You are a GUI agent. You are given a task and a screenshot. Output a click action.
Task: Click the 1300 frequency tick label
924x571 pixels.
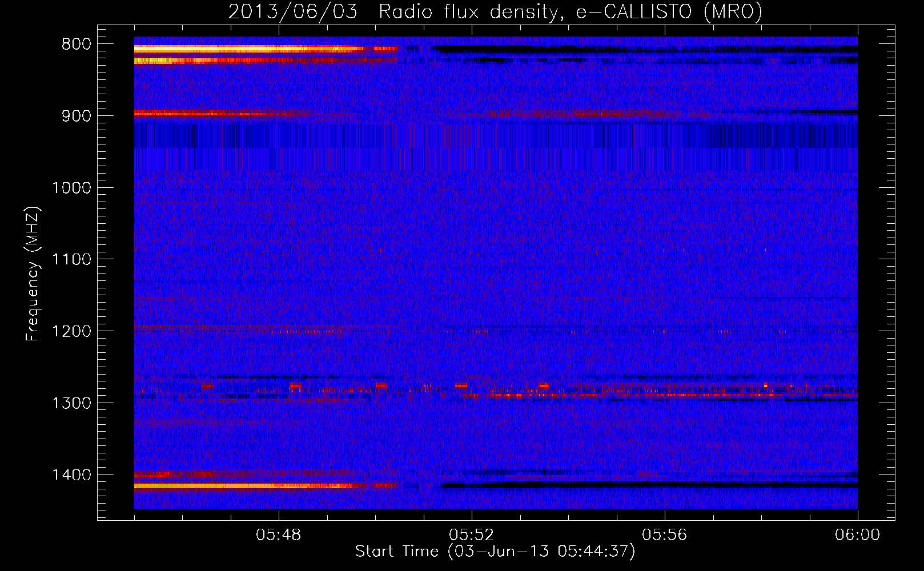click(x=72, y=403)
